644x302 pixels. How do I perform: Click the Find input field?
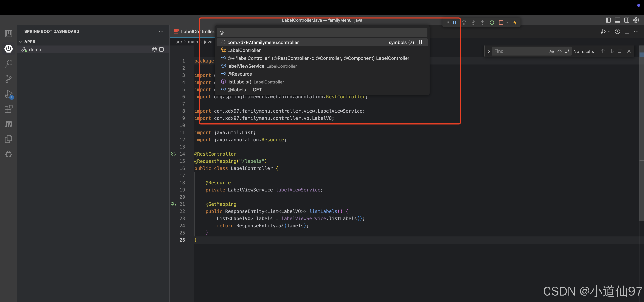[x=519, y=51]
